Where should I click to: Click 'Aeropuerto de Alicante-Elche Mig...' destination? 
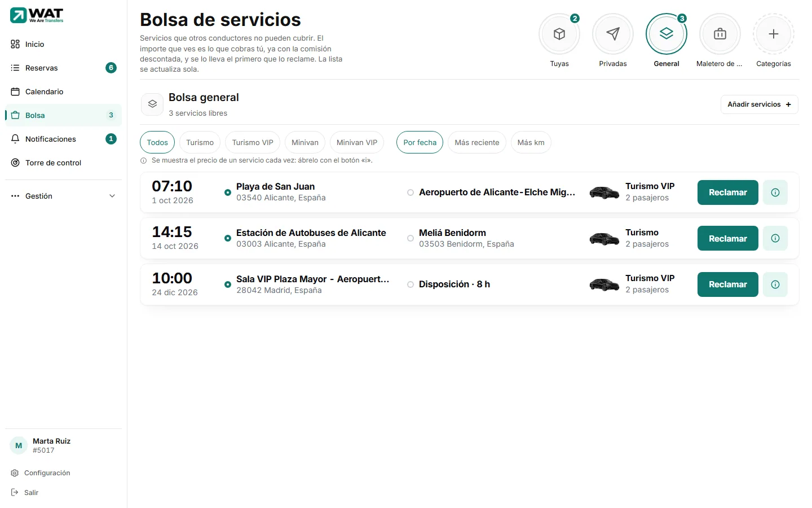(497, 192)
